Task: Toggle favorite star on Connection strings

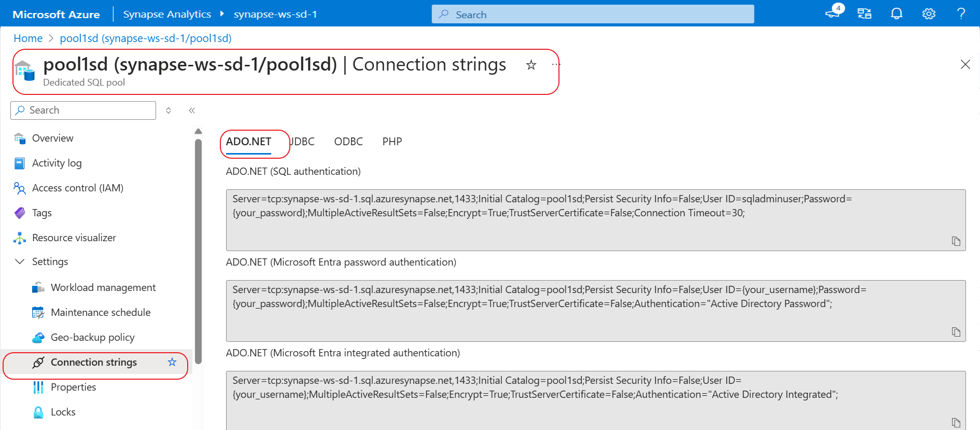Action: click(172, 362)
